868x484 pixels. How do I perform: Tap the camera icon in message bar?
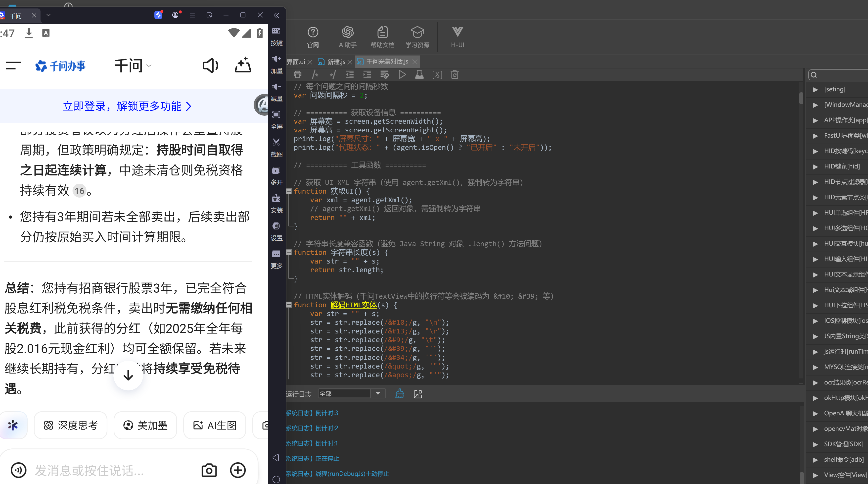coord(209,470)
